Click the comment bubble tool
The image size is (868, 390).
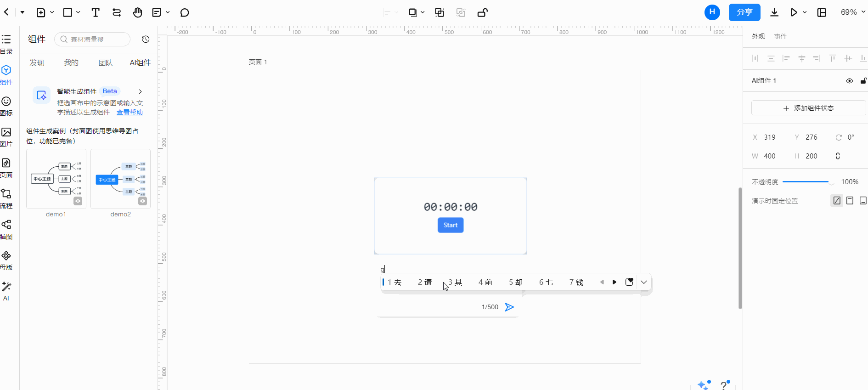(185, 12)
